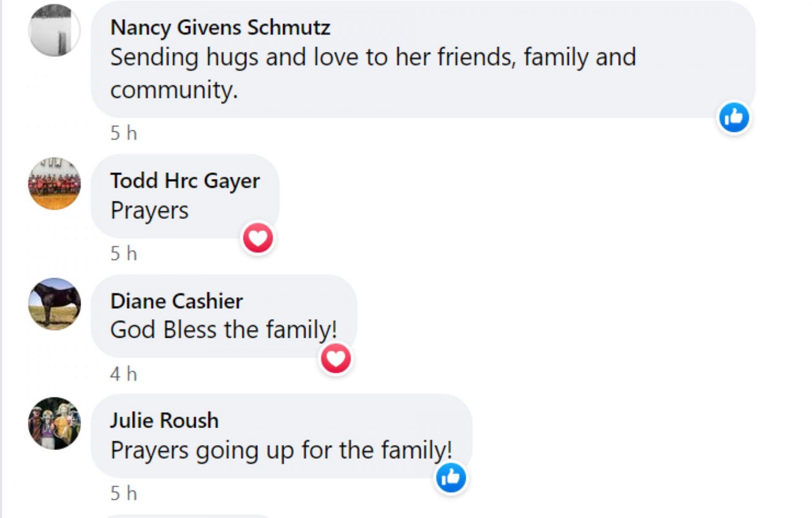Click the heart reaction on Diane's comment
The height and width of the screenshot is (518, 812).
coord(336,359)
